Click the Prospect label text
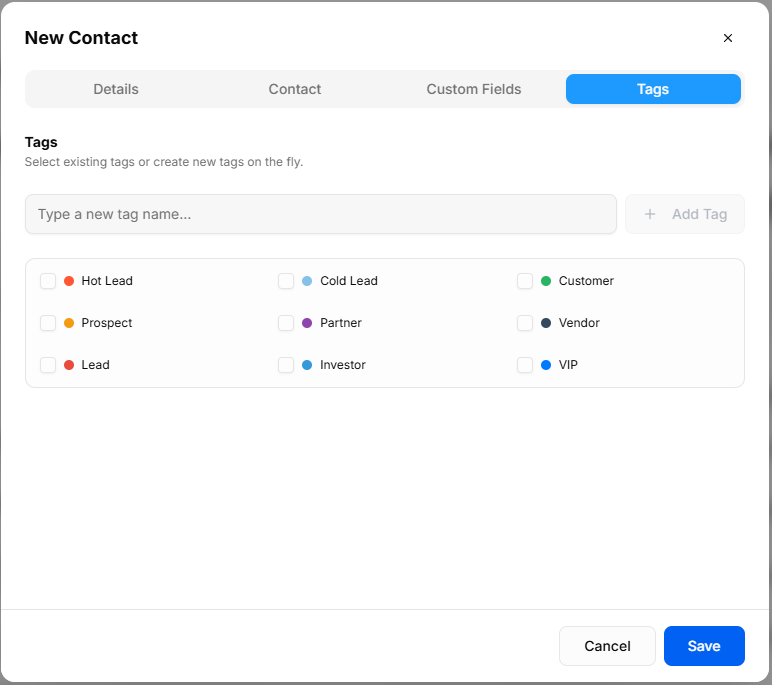 coord(107,323)
